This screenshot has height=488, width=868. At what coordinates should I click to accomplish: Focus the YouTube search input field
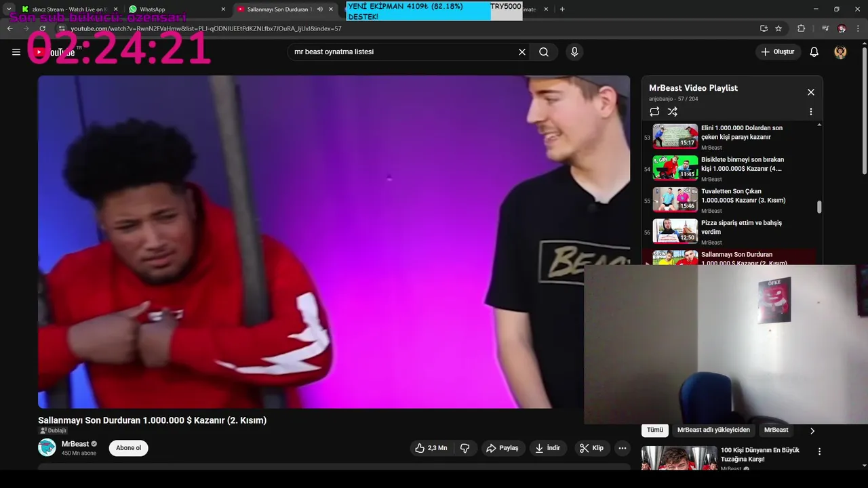(x=403, y=52)
